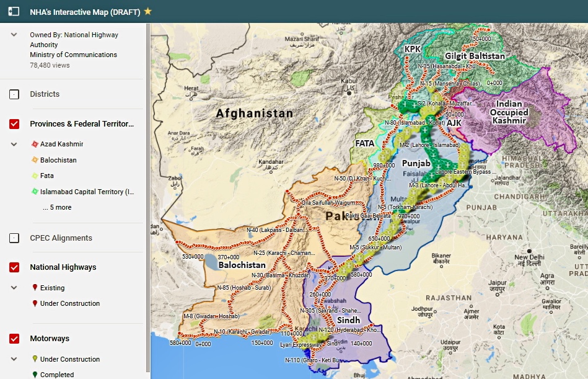The image size is (588, 379).
Task: Click the N-5 (Torkham-Karachi) label
Action: pyautogui.click(x=405, y=207)
